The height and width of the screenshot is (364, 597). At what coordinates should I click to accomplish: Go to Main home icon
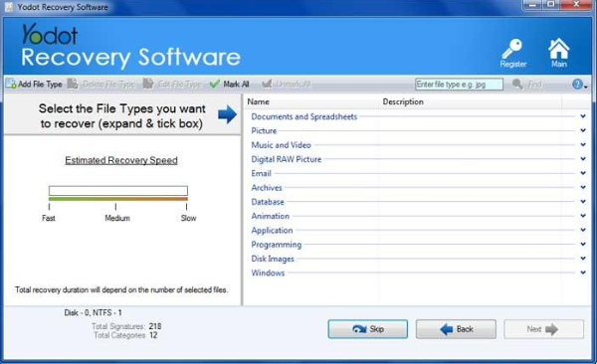point(558,49)
